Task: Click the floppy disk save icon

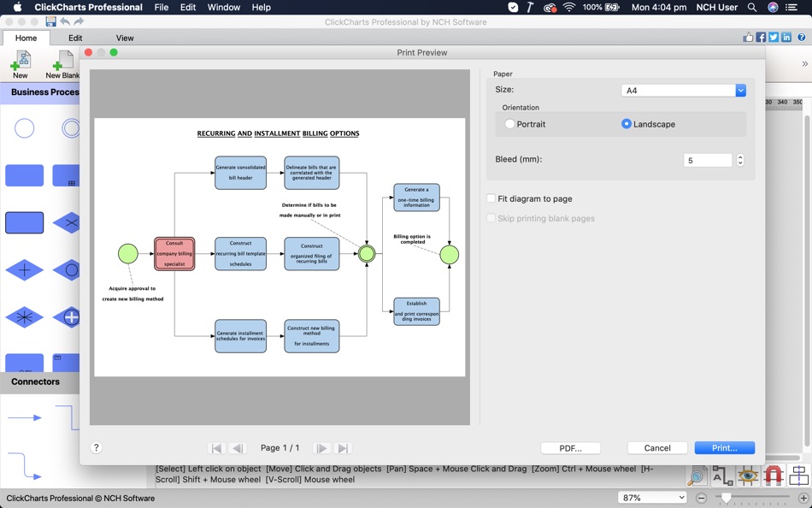Action: 50,21
